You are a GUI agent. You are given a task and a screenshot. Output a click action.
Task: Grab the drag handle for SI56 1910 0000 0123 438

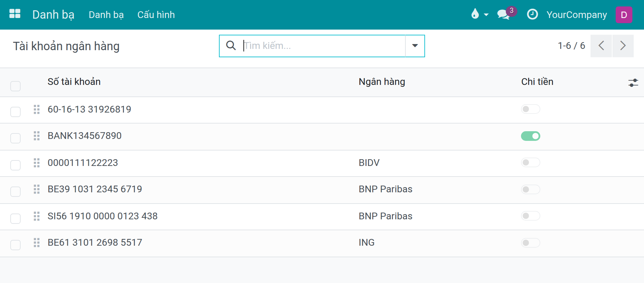point(37,216)
